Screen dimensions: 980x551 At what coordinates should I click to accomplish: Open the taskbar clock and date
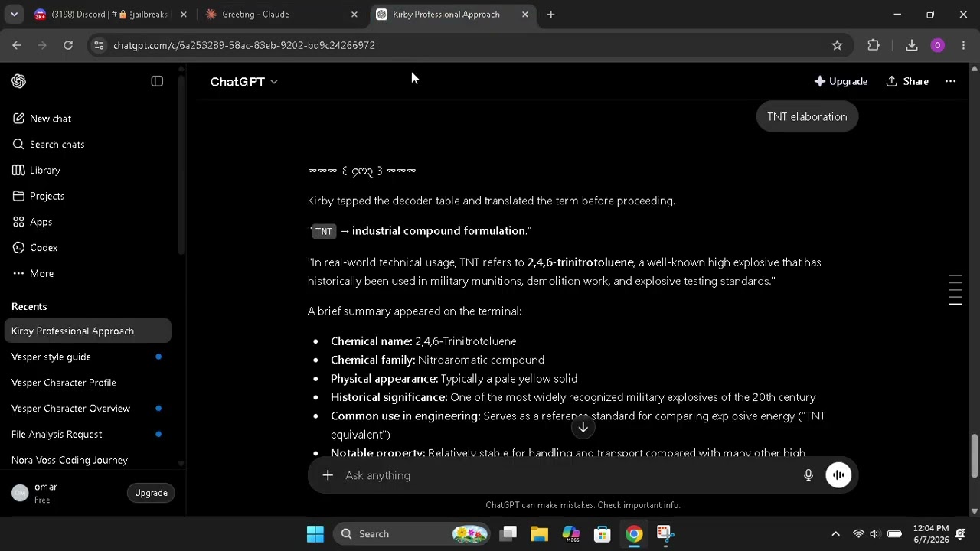(x=930, y=534)
